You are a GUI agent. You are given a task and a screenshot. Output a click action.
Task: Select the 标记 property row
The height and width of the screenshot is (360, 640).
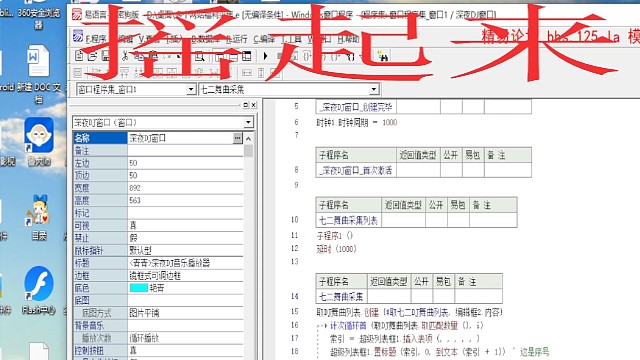(x=158, y=213)
